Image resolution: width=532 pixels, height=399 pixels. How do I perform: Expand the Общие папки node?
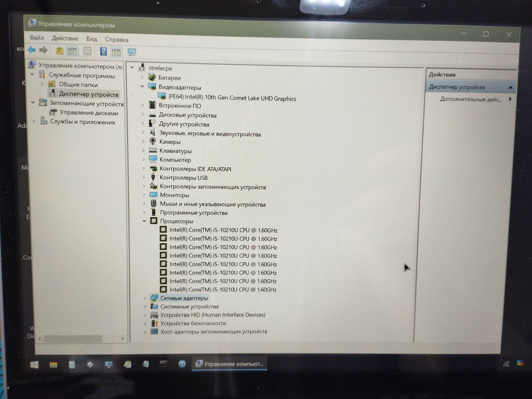click(42, 83)
